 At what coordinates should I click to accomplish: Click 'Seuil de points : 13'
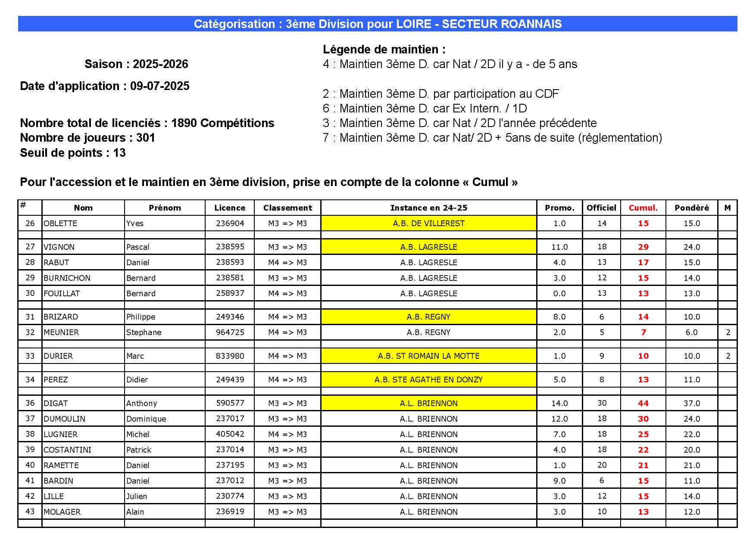(x=73, y=153)
